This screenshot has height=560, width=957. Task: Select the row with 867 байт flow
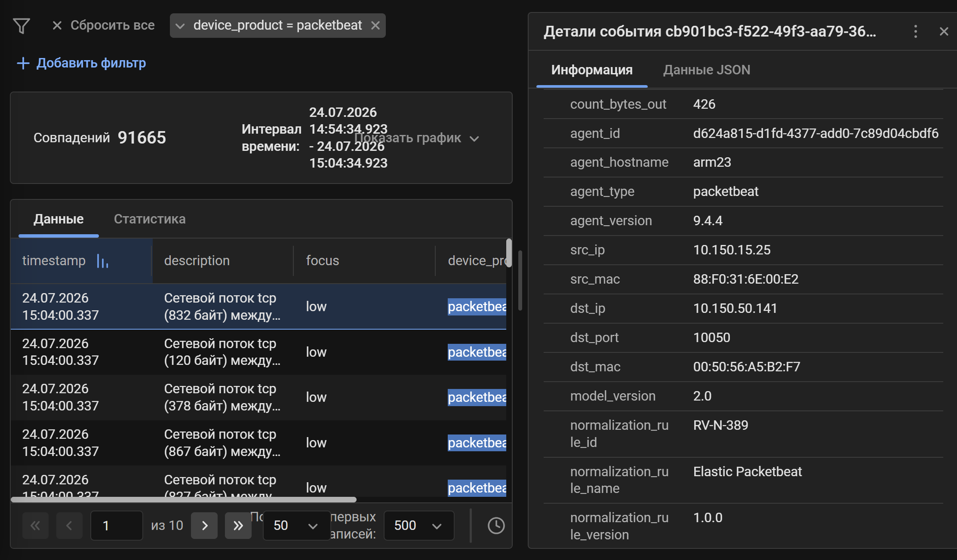(258, 443)
